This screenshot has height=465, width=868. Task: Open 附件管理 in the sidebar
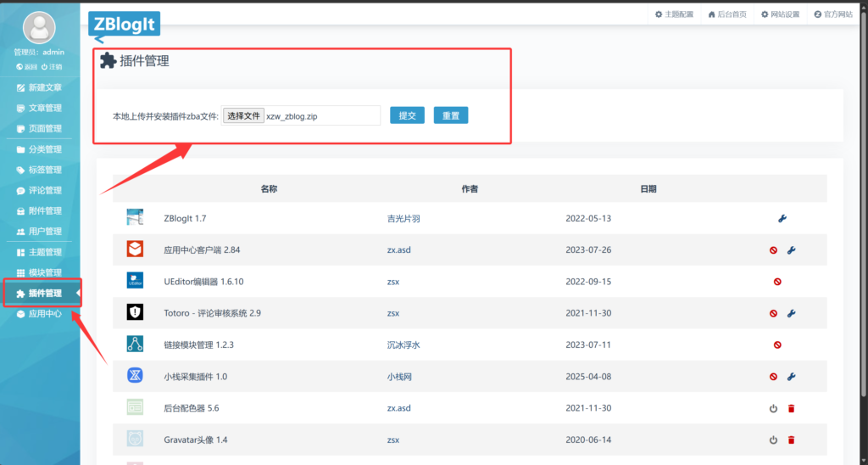[39, 210]
